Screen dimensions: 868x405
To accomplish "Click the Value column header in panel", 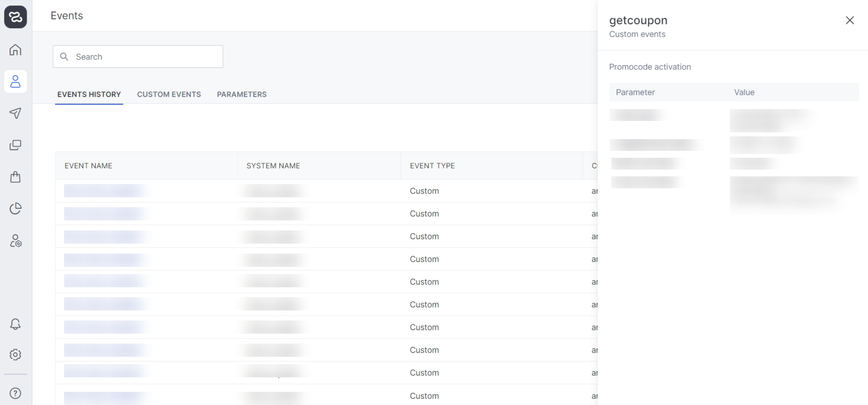I will (744, 92).
